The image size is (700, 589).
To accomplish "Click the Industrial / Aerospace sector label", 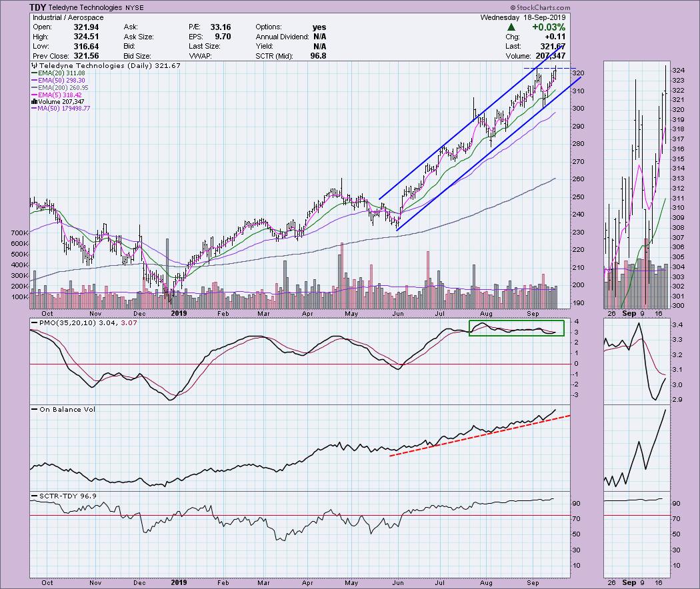I will (x=68, y=17).
